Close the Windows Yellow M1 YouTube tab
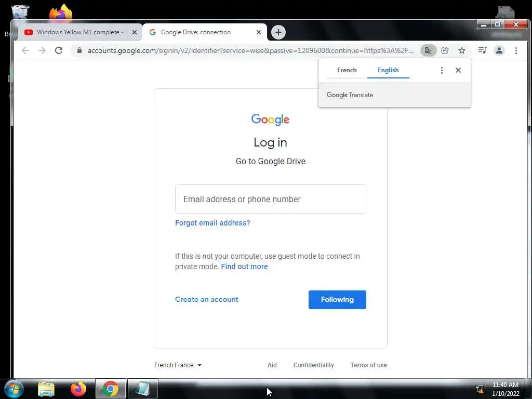Image resolution: width=532 pixels, height=399 pixels. coord(135,32)
